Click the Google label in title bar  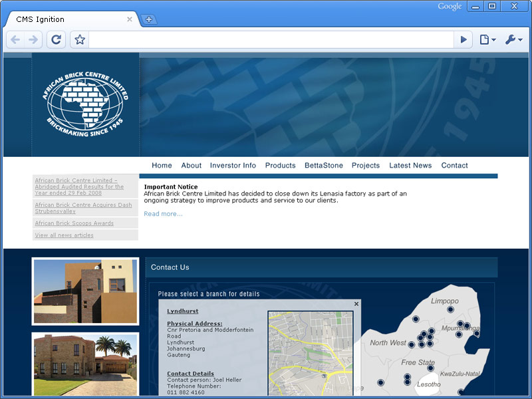(x=450, y=7)
